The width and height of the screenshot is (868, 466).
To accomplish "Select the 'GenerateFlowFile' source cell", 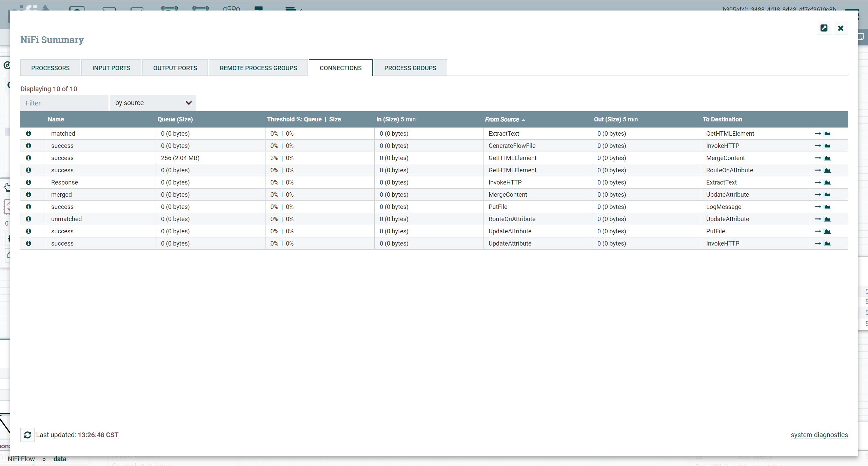I will (538, 146).
